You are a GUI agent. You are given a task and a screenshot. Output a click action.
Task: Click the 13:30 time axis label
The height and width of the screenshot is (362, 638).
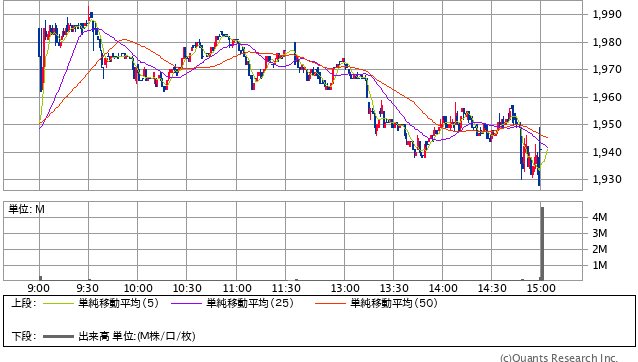394,288
